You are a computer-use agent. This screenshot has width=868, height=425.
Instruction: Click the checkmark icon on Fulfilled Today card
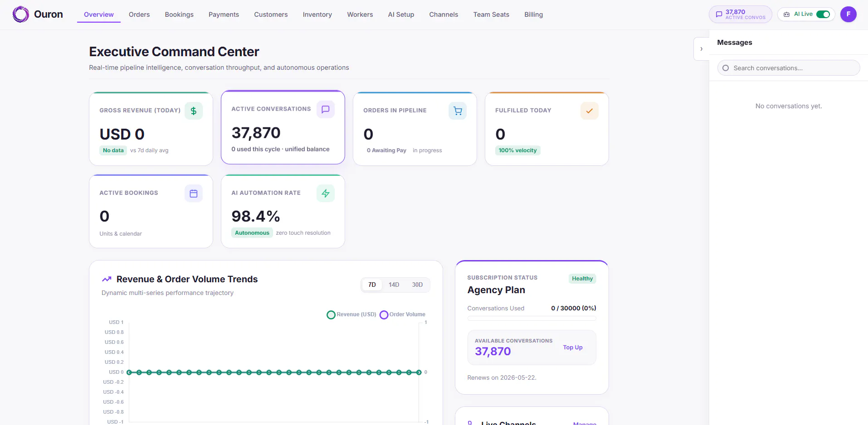[x=590, y=111]
